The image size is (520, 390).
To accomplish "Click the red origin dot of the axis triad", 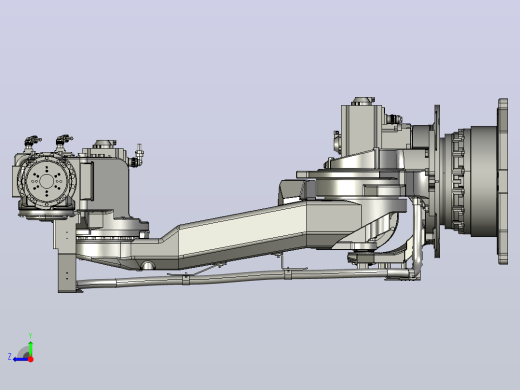I will [x=31, y=359].
